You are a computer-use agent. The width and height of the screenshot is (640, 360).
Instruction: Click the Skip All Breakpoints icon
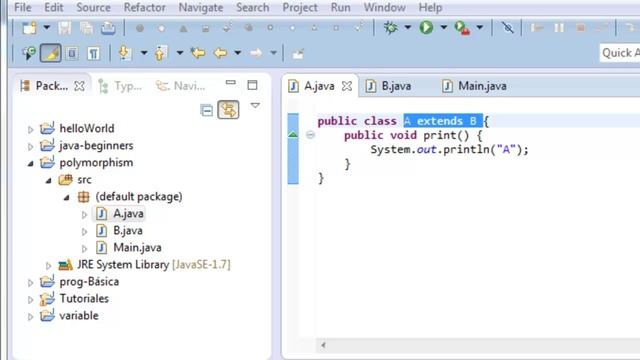pos(507,27)
